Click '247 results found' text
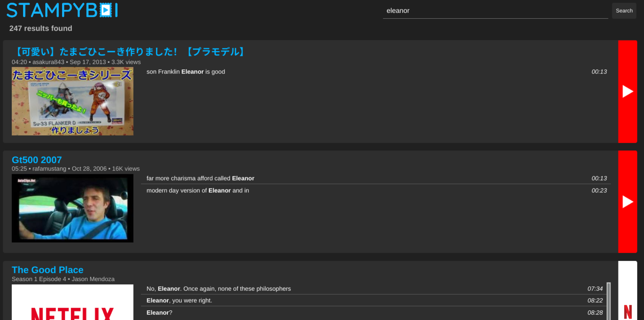The width and height of the screenshot is (644, 320). pos(41,29)
